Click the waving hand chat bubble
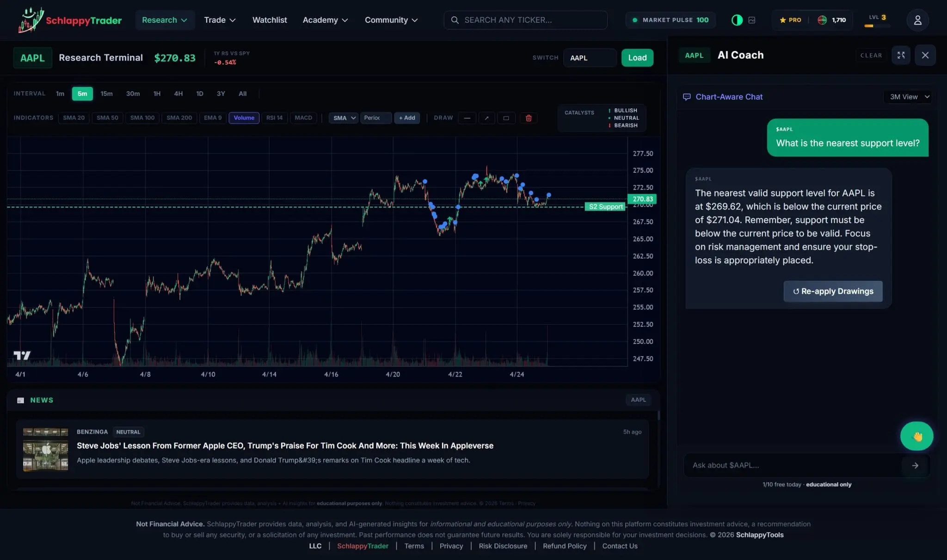The height and width of the screenshot is (560, 947). 916,436
